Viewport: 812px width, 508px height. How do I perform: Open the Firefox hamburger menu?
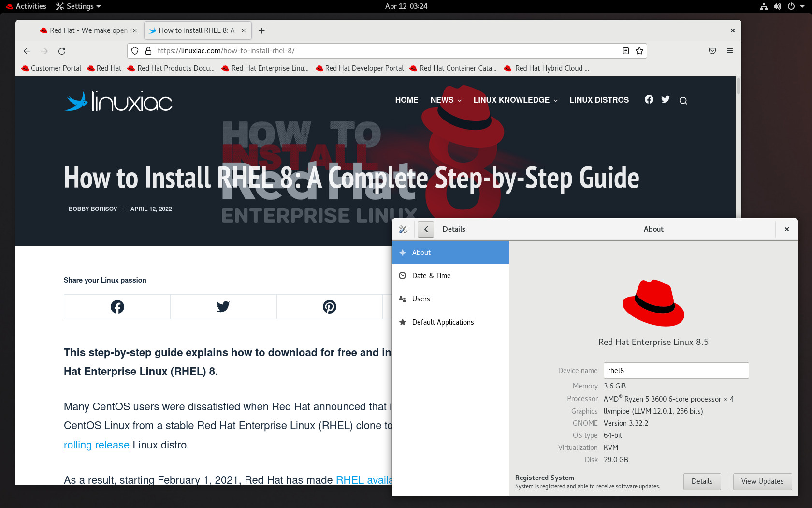click(x=730, y=51)
